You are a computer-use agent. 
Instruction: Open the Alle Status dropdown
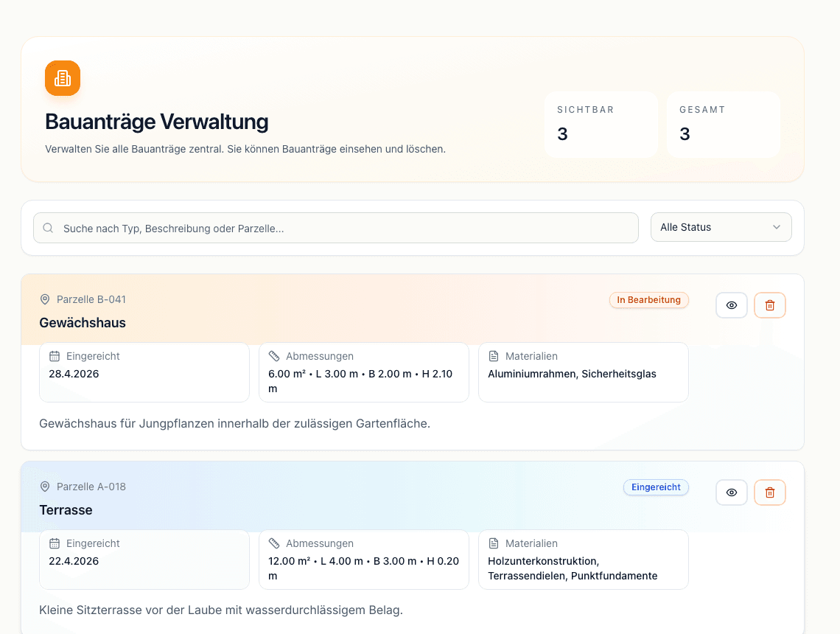point(721,227)
